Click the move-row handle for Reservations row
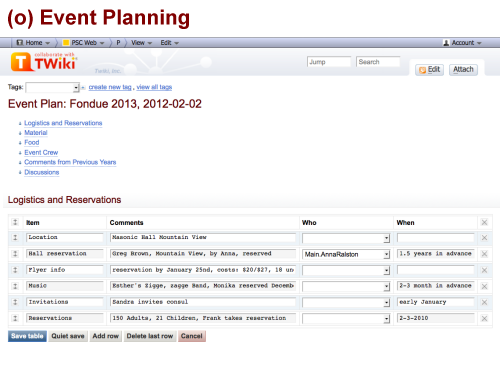This screenshot has width=500, height=380. pyautogui.click(x=15, y=318)
